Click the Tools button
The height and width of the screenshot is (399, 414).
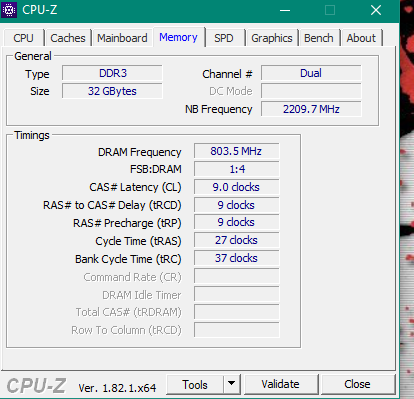point(195,384)
